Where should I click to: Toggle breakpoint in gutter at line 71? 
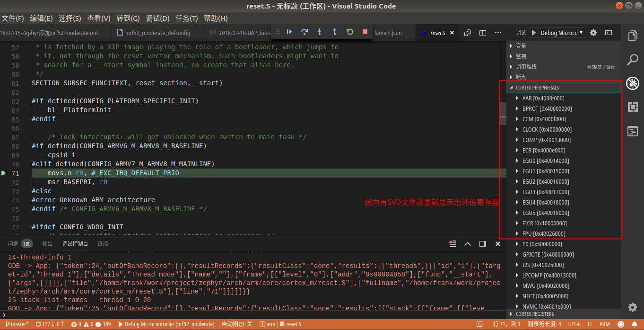tap(4, 173)
